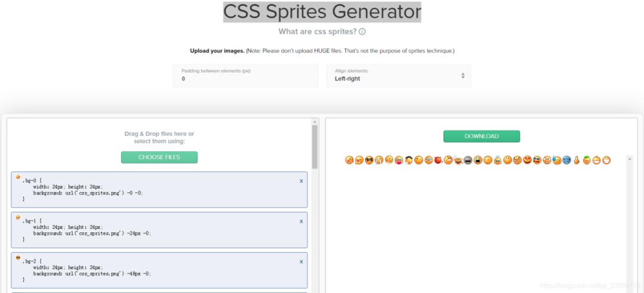Click the left panel vertical scrollbar thumb

coord(315,147)
